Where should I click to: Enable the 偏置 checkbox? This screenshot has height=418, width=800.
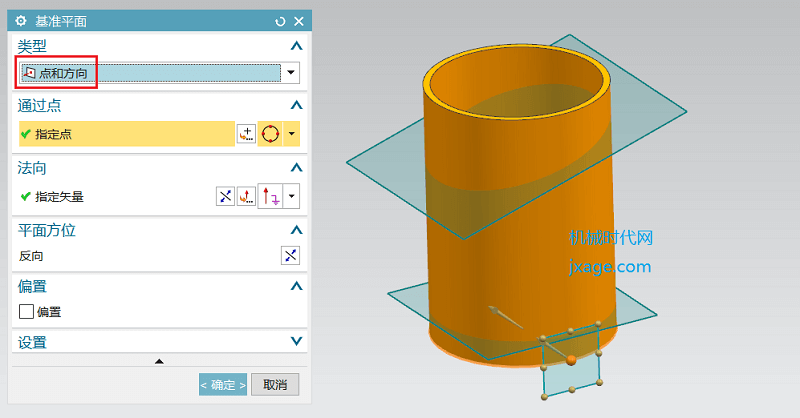[x=26, y=311]
